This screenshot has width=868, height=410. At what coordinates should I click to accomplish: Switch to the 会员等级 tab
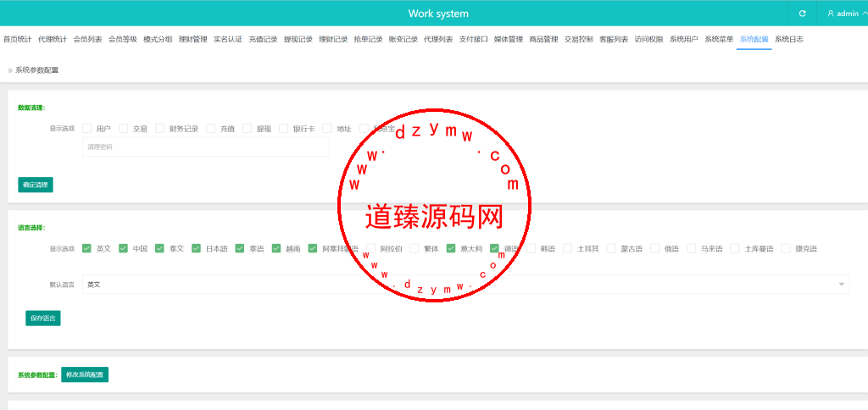123,39
